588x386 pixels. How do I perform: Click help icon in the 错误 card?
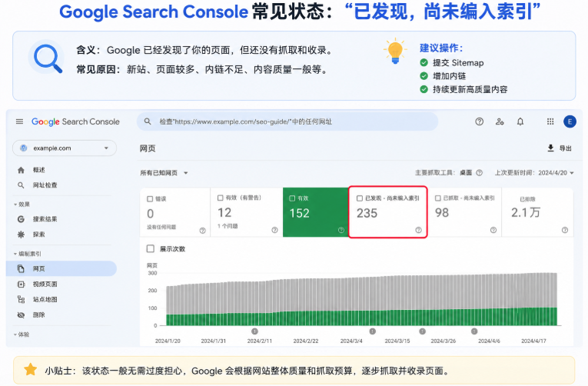202,231
